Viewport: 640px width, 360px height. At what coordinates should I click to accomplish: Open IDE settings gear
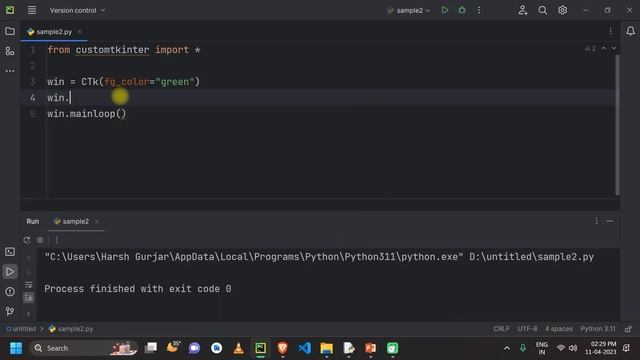(562, 10)
